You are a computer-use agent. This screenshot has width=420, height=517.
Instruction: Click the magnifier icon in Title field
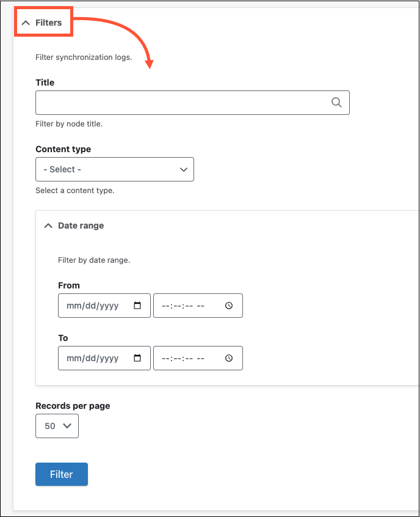coord(336,102)
